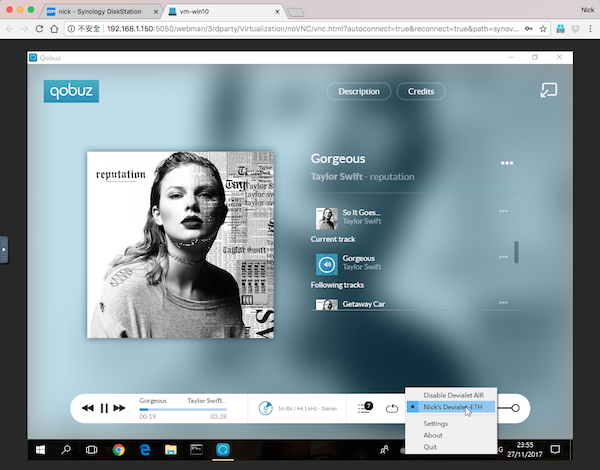Open the play queue list icon
Viewport: 600px width, 470px height.
pyautogui.click(x=365, y=407)
